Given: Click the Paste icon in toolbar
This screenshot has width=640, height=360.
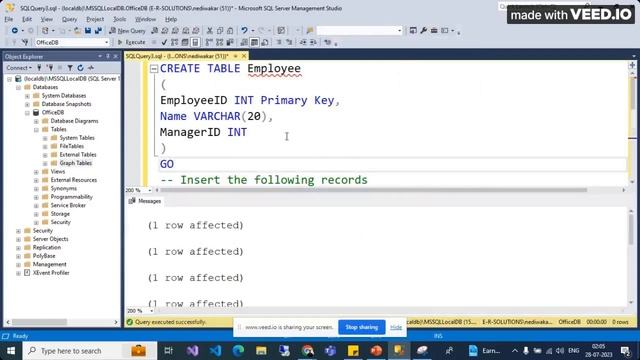Looking at the screenshot, I should (230, 31).
